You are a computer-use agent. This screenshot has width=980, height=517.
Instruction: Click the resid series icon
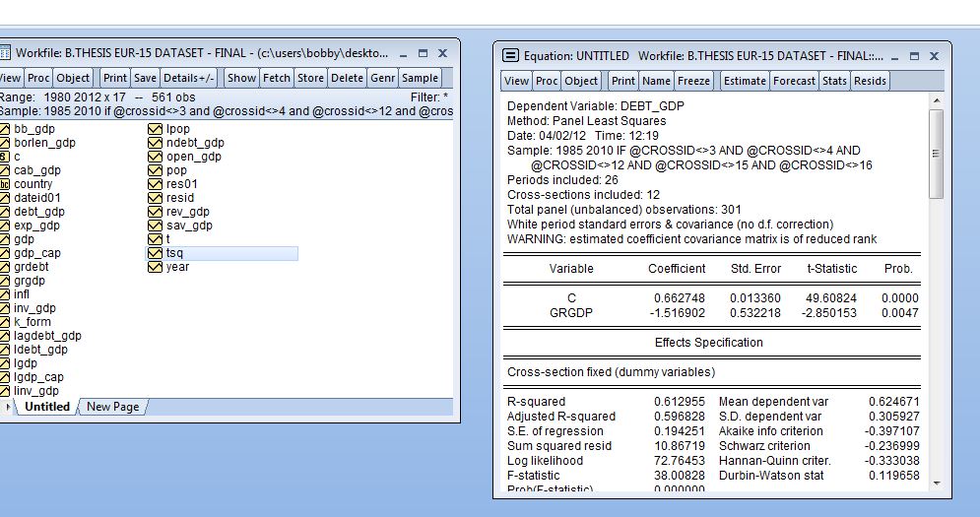(x=155, y=198)
